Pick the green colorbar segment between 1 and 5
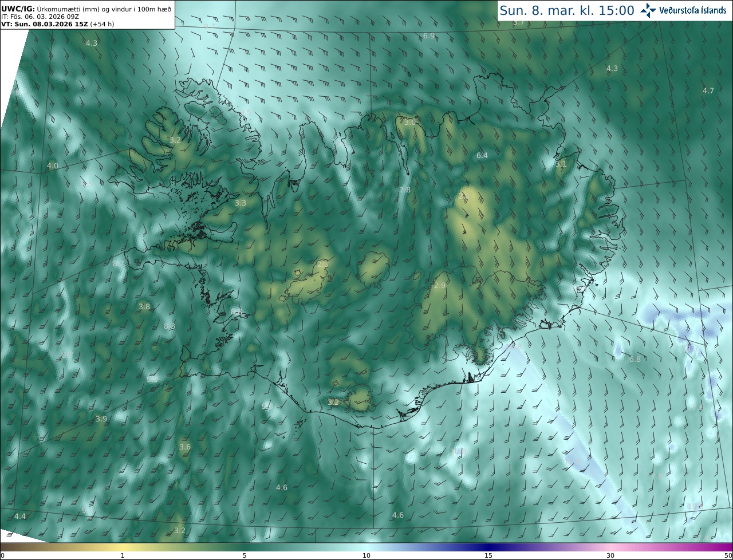 [x=183, y=547]
